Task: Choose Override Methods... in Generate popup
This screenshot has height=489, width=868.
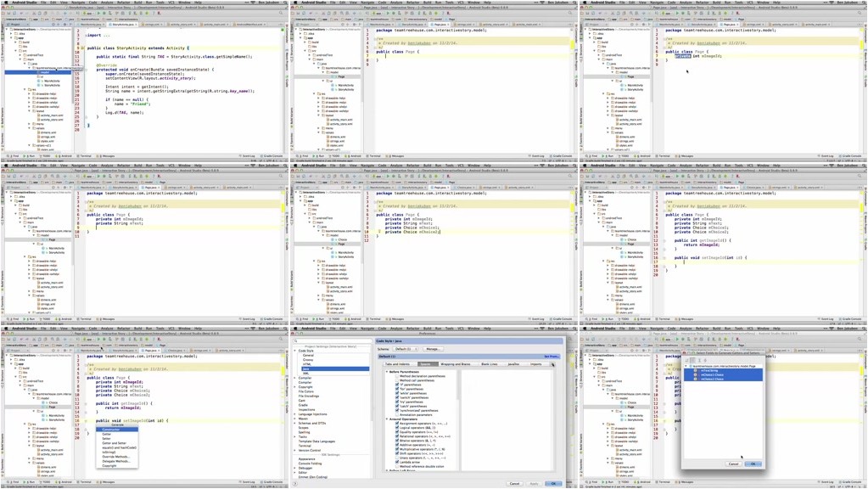Action: coord(117,457)
